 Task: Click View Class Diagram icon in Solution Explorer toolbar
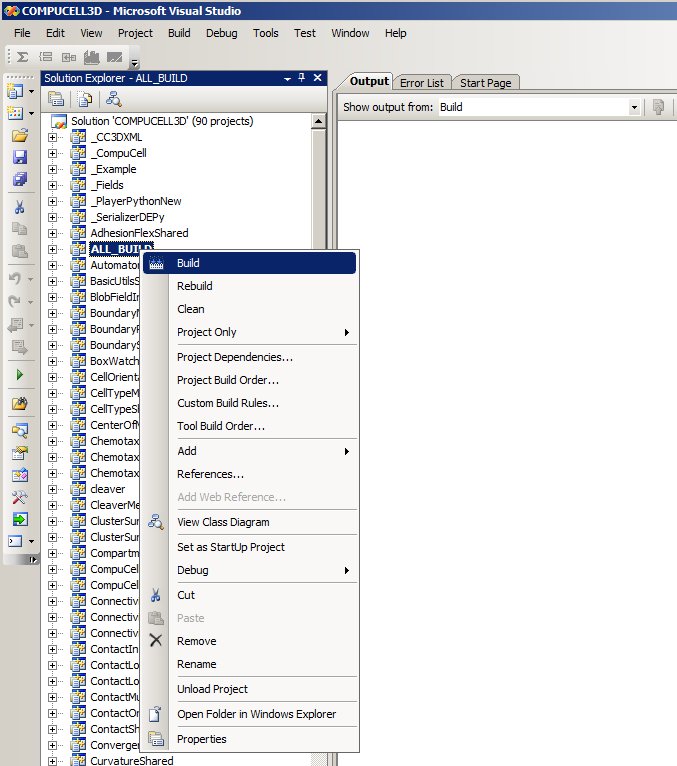(114, 99)
